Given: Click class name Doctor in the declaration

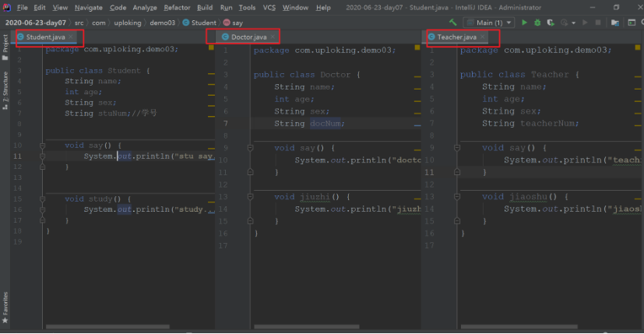Looking at the screenshot, I should pyautogui.click(x=335, y=75).
